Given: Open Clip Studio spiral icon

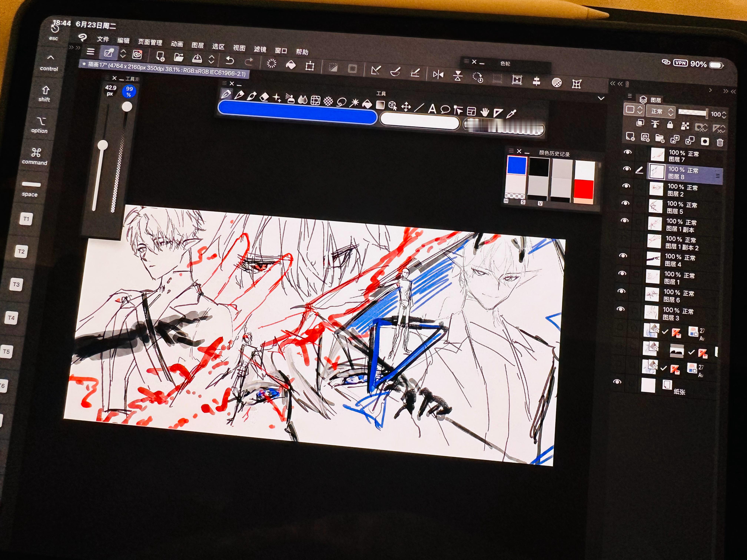Looking at the screenshot, I should (137, 54).
